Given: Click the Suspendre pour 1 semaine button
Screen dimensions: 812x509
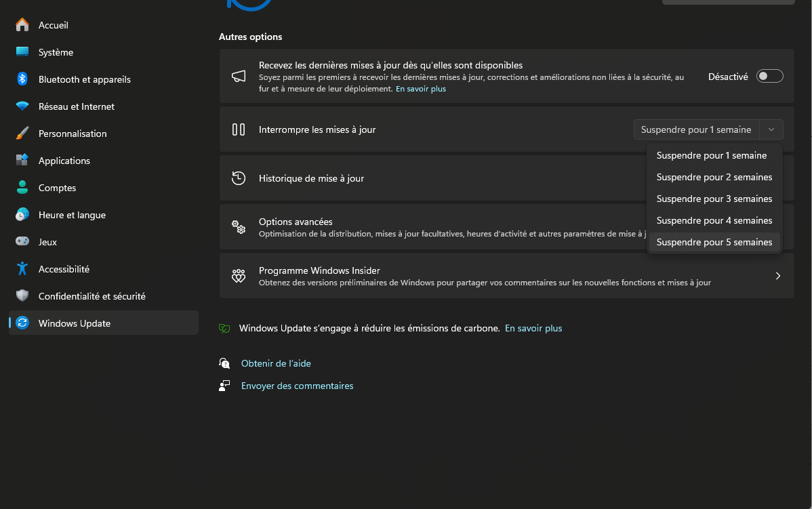Looking at the screenshot, I should (x=696, y=129).
